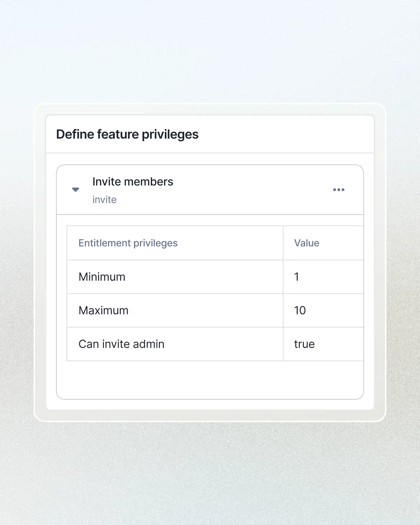Screen dimensions: 420x525
Task: Click the Value column header
Action: pos(307,243)
